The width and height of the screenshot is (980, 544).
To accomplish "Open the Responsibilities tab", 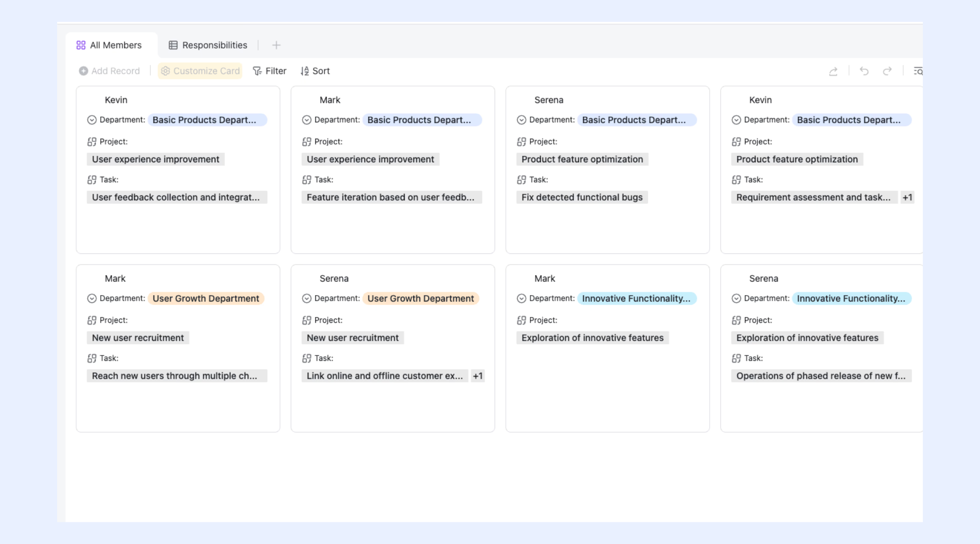I will point(208,45).
